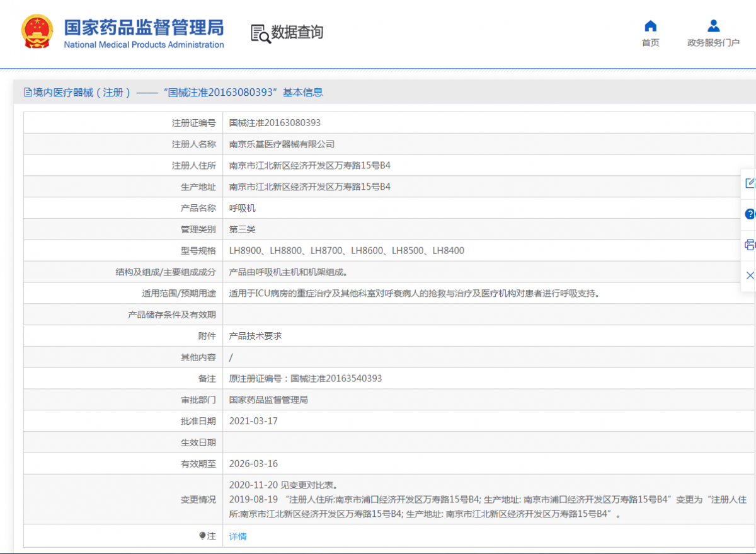Click model list LH8900、LH8800 value
The image size is (756, 554).
[x=346, y=251]
